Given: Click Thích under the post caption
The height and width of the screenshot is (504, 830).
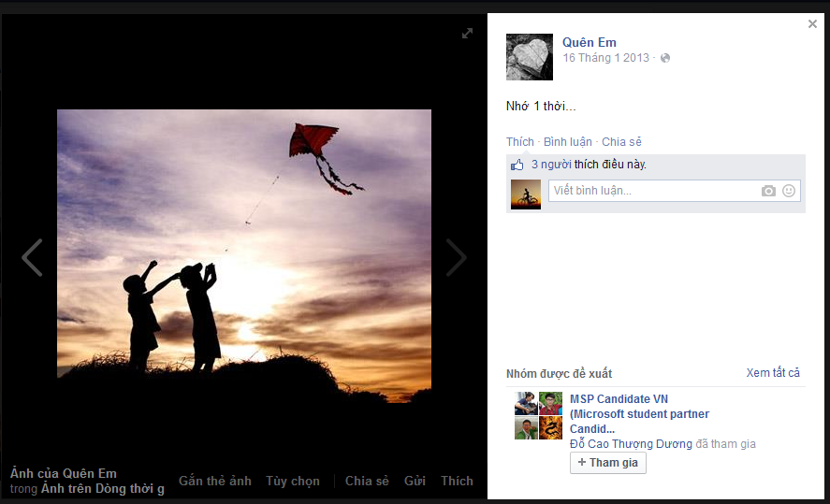Looking at the screenshot, I should click(519, 142).
